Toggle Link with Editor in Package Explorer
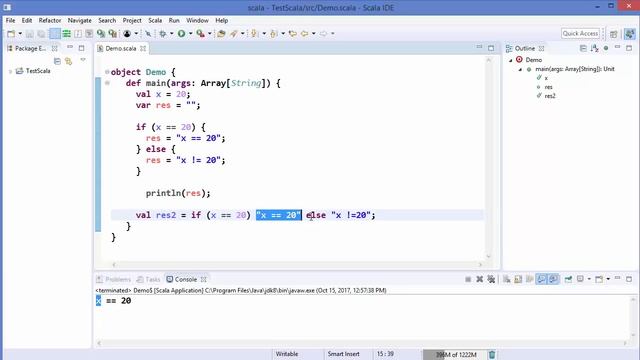This screenshot has height=360, width=640. (x=69, y=61)
